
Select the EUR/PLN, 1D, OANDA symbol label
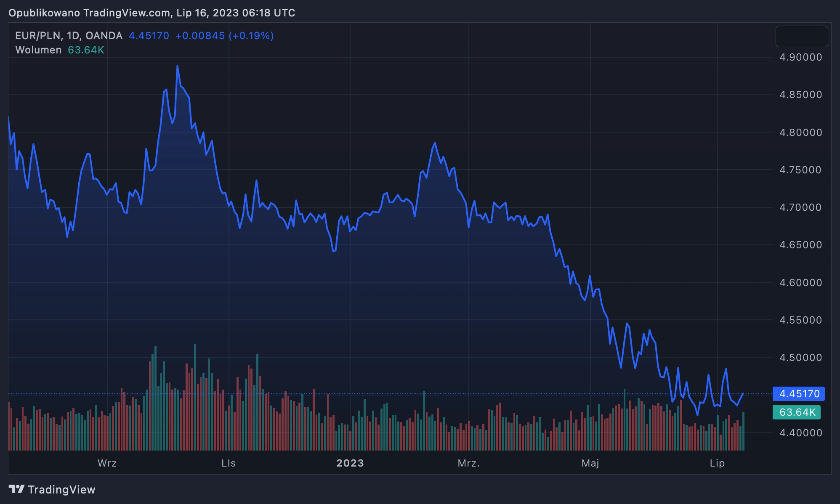[69, 36]
